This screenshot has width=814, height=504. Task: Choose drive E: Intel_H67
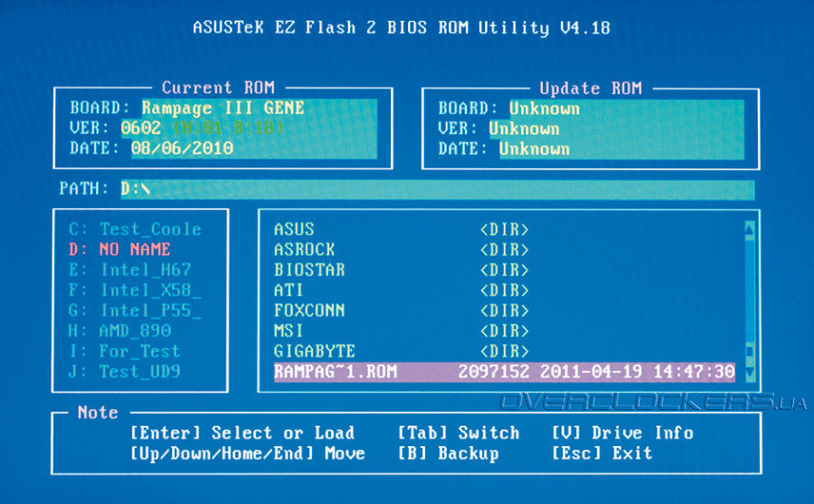pyautogui.click(x=130, y=270)
